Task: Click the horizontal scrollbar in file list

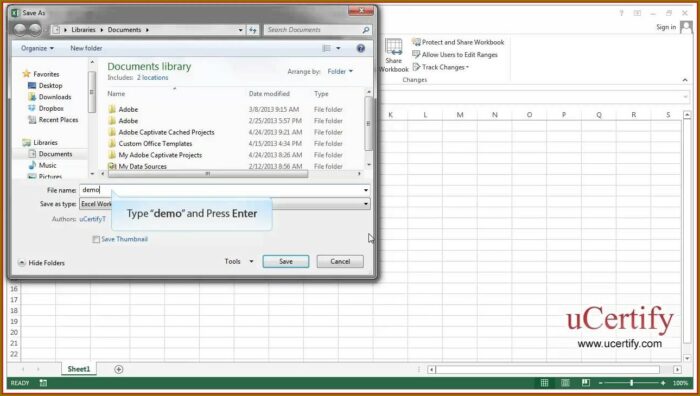Action: click(x=208, y=174)
